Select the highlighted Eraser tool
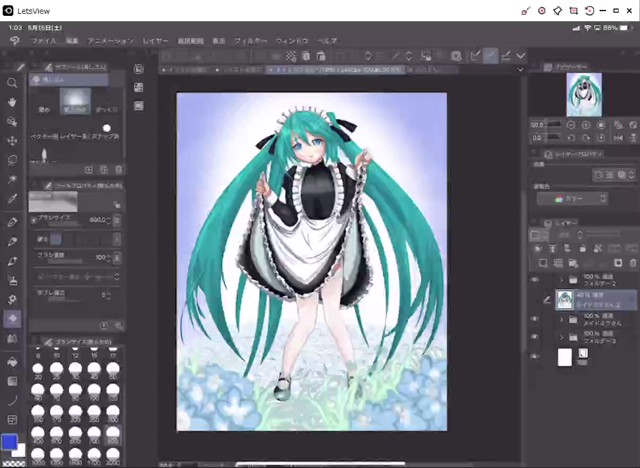The width and height of the screenshot is (640, 468). [x=12, y=319]
